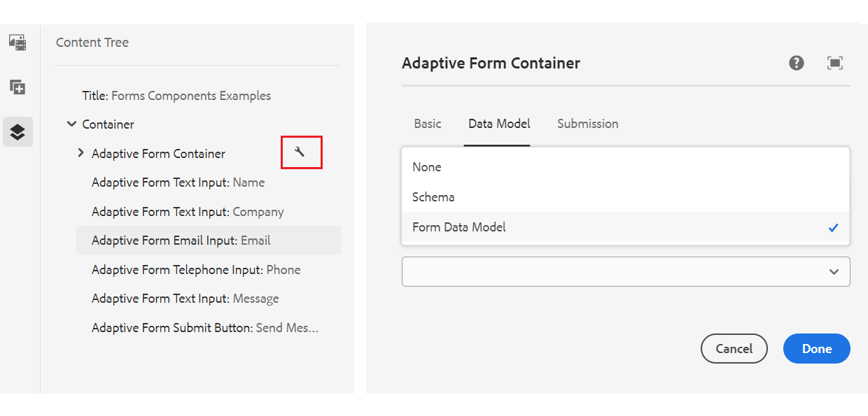Open the Assets side panel icon
The height and width of the screenshot is (416, 868).
(17, 42)
